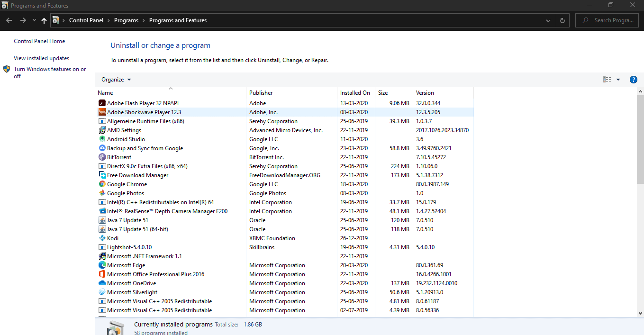
Task: Click Programs and Features in the breadcrumb
Action: point(178,20)
